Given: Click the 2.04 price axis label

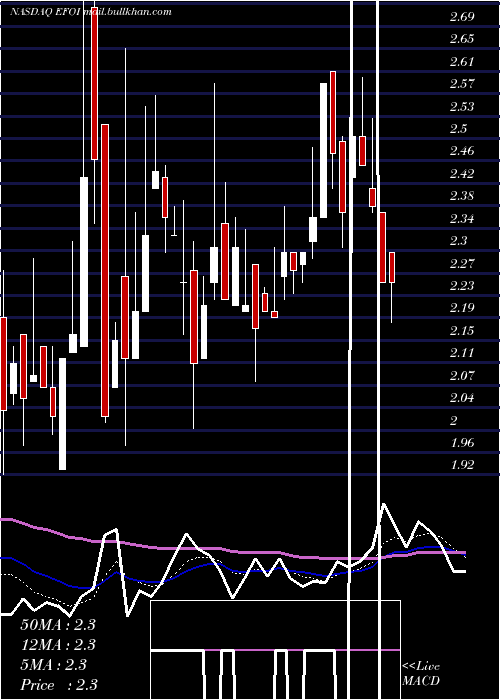Looking at the screenshot, I should coord(462,398).
